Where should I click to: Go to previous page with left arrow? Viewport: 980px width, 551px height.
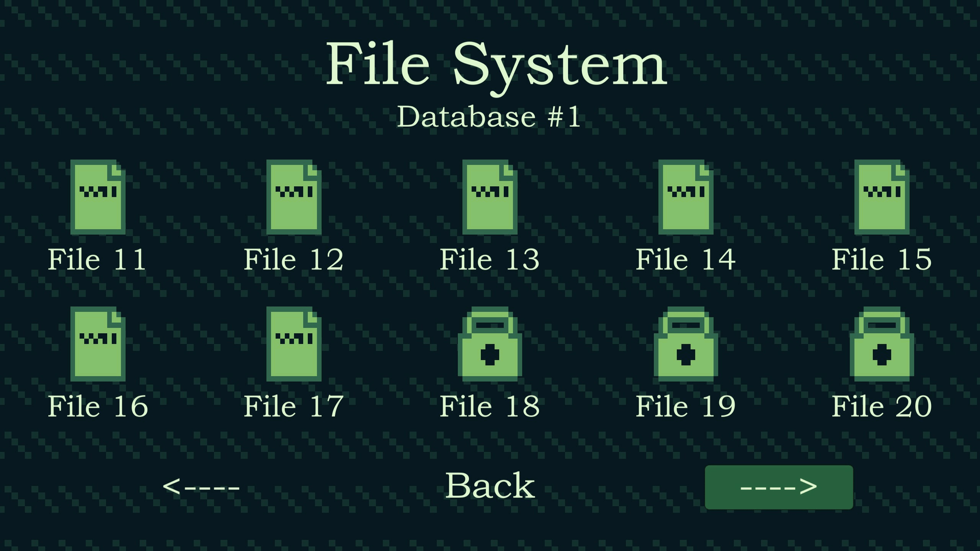point(201,487)
